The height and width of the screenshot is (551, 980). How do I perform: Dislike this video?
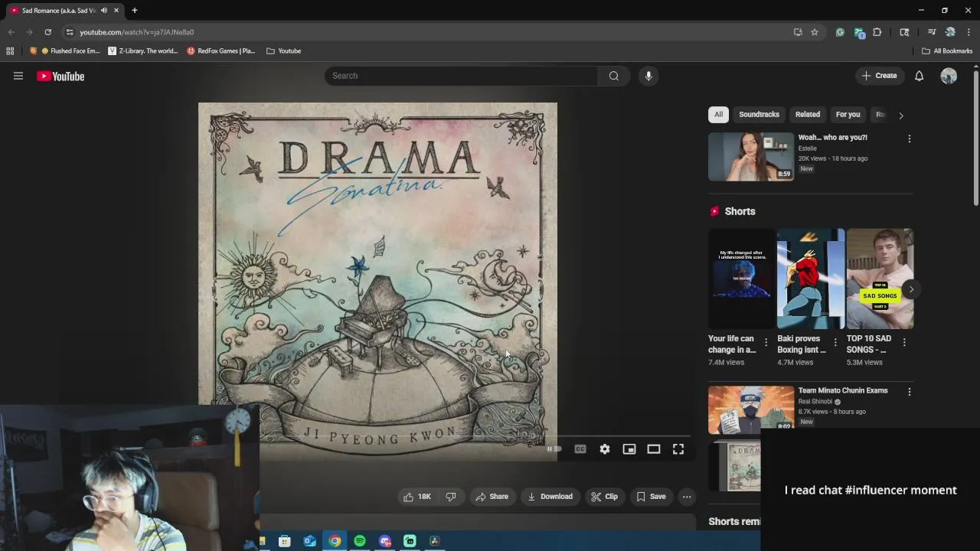point(451,497)
